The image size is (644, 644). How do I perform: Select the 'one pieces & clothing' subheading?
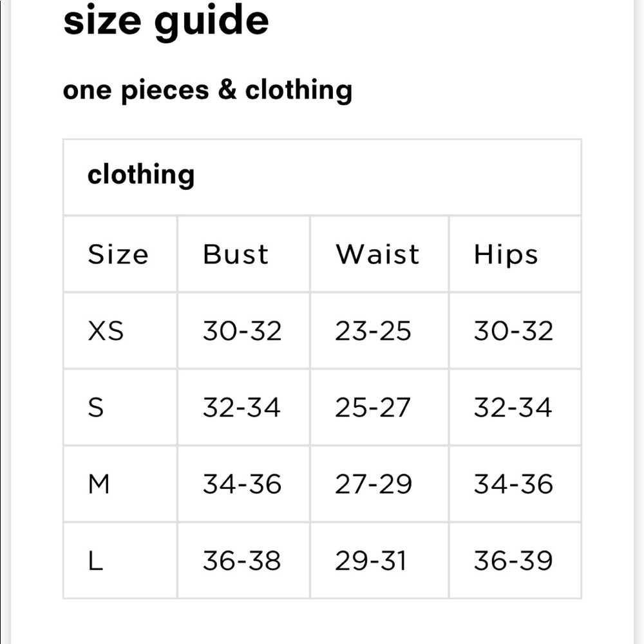207,90
